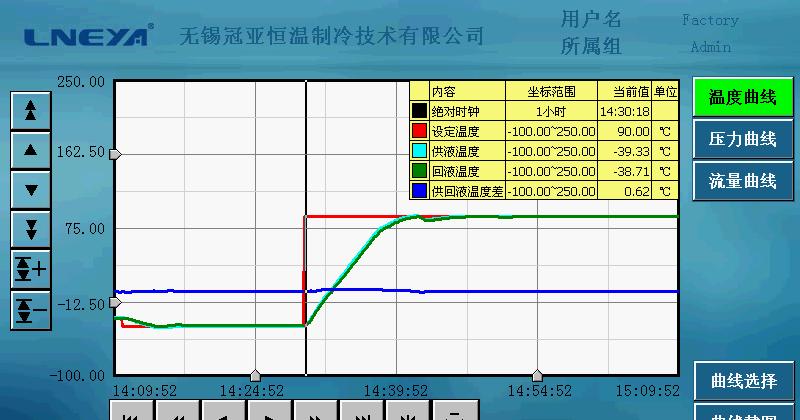Image resolution: width=800 pixels, height=420 pixels.
Task: Click the fast forward button
Action: tap(315, 411)
